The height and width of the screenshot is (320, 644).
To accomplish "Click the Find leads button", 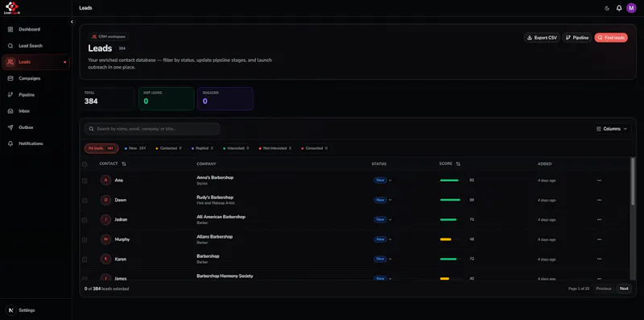I will tap(611, 37).
